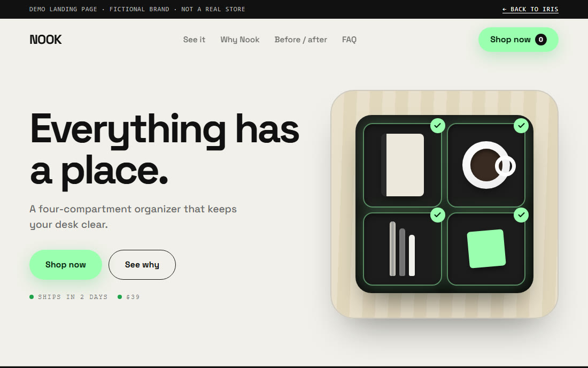
Task: Click the Demo landing page banner text
Action: point(137,9)
